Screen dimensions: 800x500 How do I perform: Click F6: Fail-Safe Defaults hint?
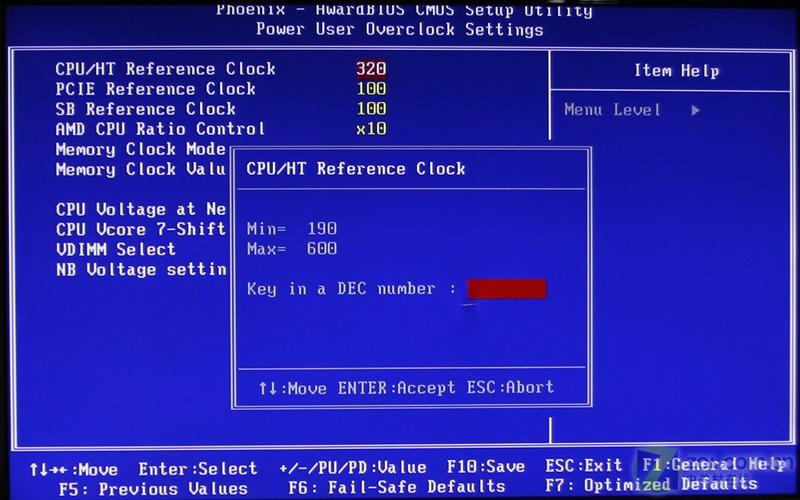click(396, 487)
